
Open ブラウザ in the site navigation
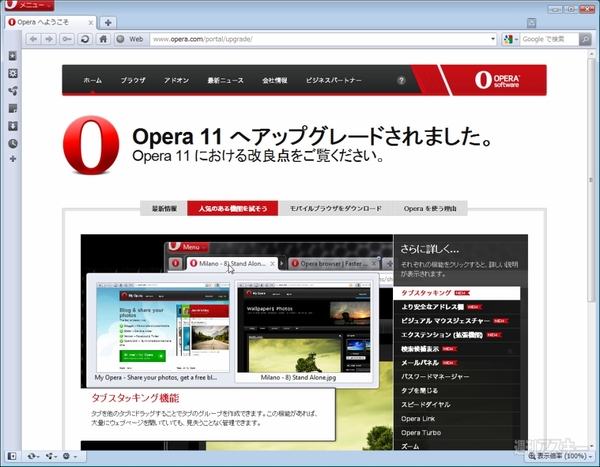(133, 80)
